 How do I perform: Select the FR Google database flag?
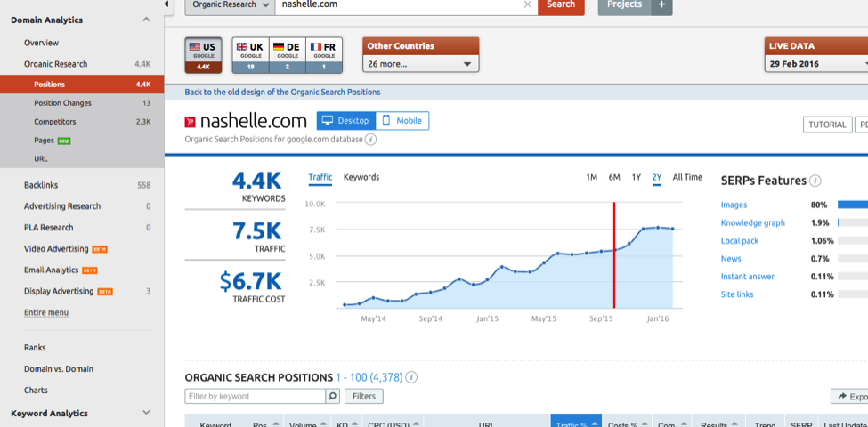(324, 55)
